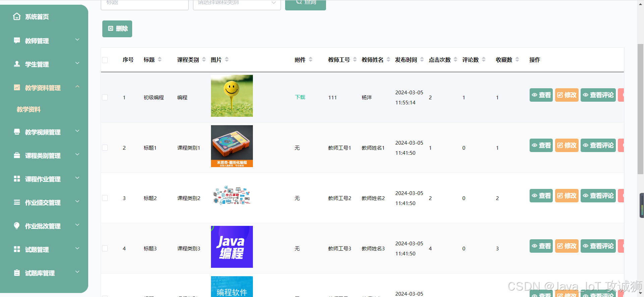Select all rows with header checkbox
This screenshot has width=644, height=297.
[105, 60]
